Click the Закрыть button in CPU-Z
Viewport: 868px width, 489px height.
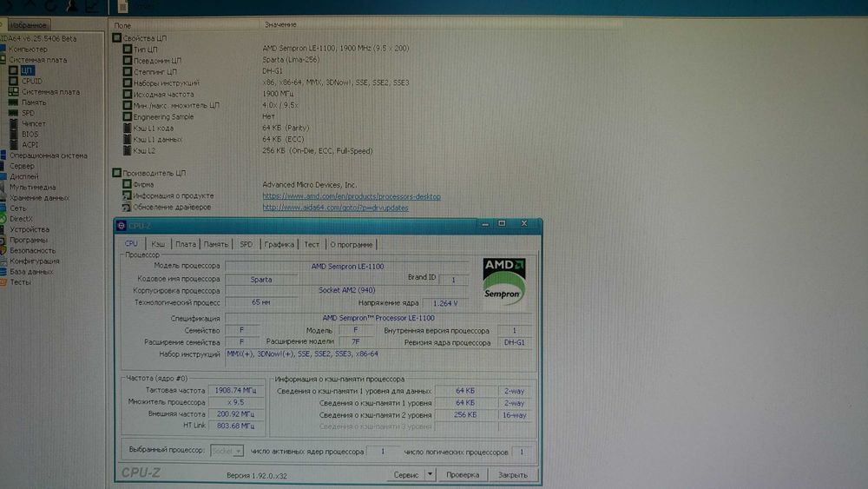coord(513,474)
